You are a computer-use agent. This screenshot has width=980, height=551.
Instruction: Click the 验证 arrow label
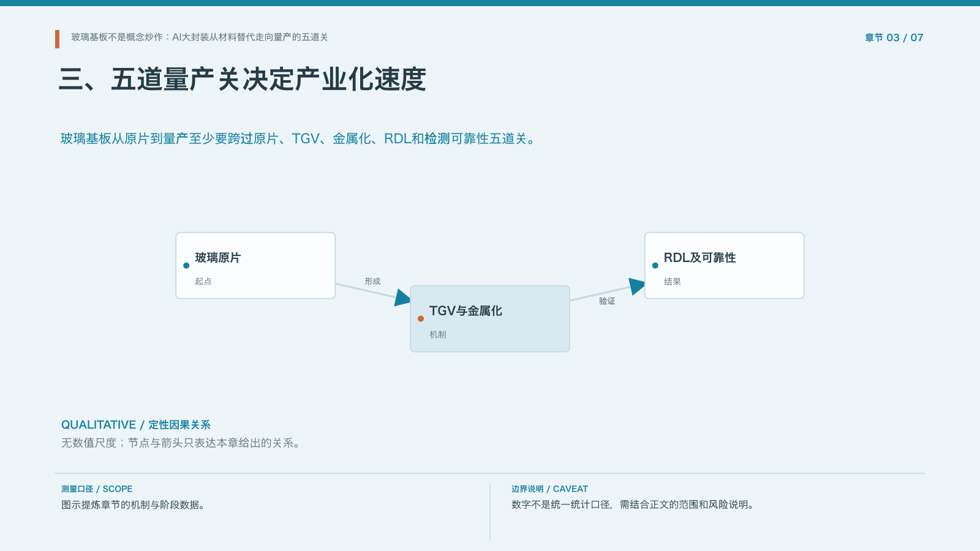point(607,301)
